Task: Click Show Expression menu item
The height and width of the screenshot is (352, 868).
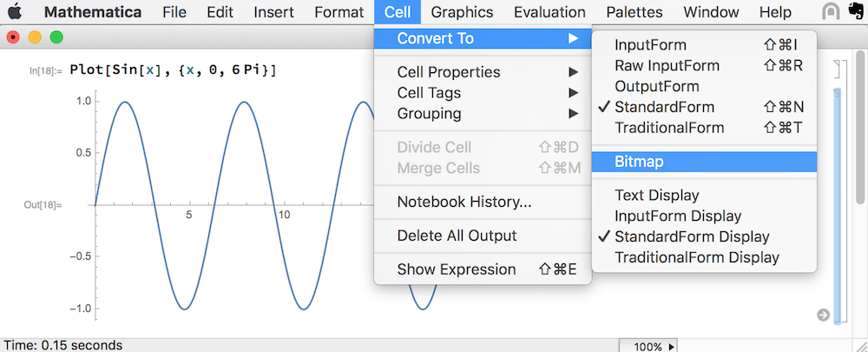Action: (457, 269)
